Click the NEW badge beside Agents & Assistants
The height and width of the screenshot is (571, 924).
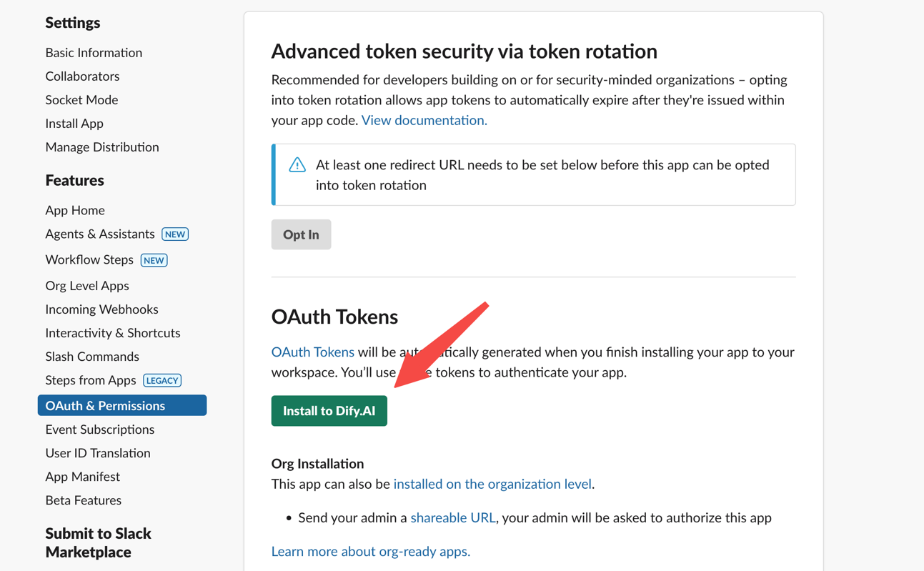coord(175,234)
